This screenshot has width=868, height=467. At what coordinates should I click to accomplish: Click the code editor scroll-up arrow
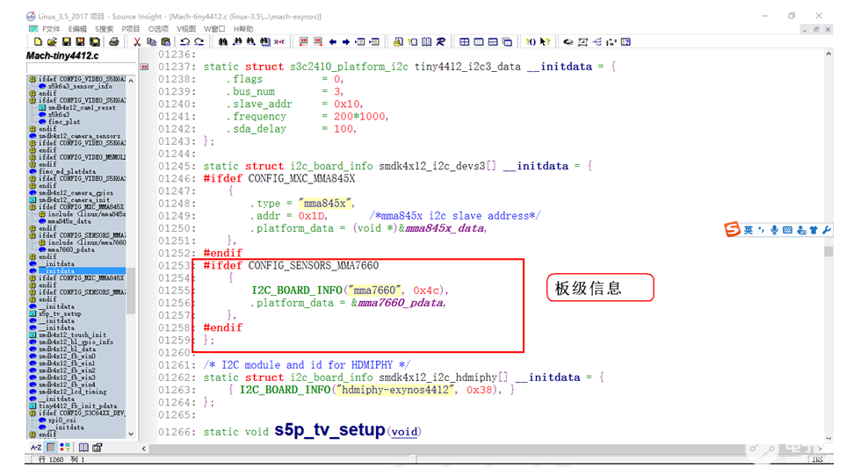click(x=828, y=54)
